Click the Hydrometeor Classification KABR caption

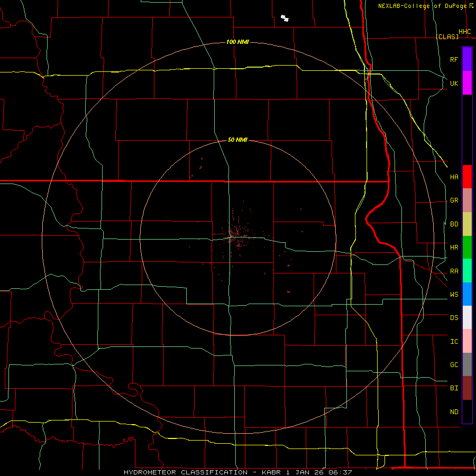[238, 472]
